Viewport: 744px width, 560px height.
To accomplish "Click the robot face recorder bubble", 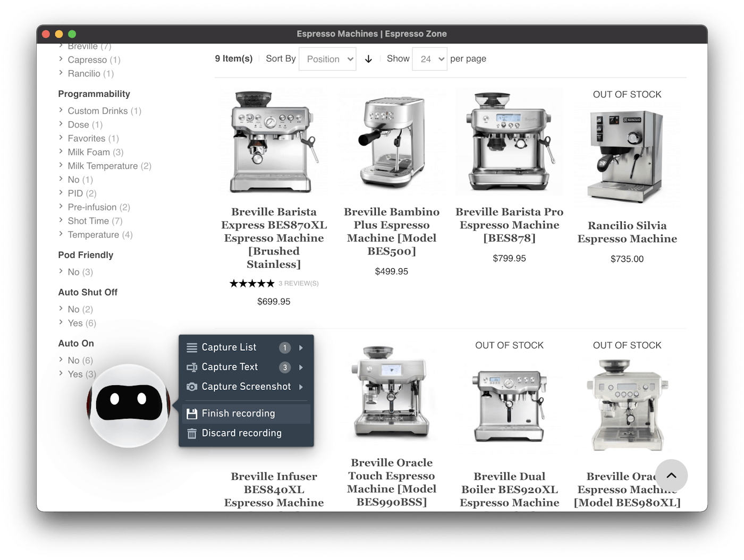I will pos(129,405).
